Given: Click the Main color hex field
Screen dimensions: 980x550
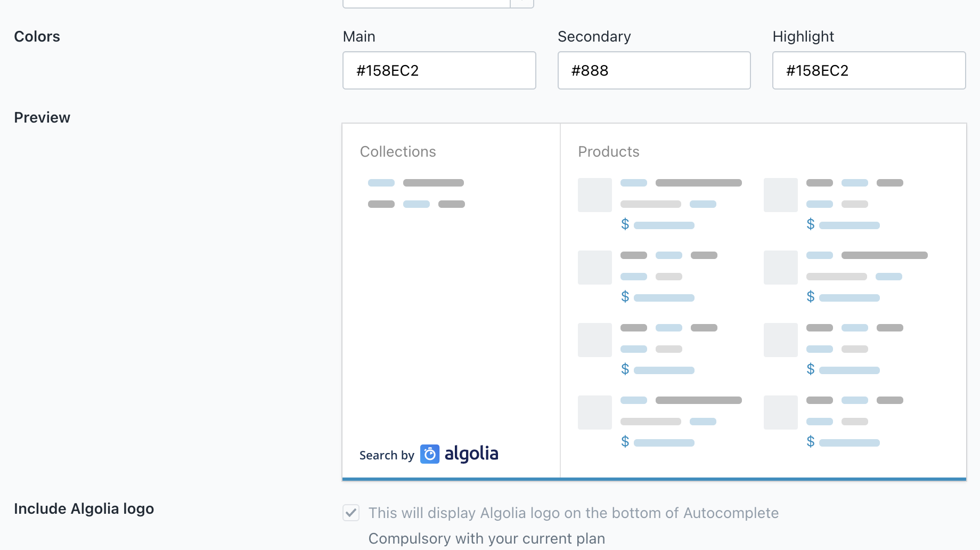Looking at the screenshot, I should click(439, 70).
